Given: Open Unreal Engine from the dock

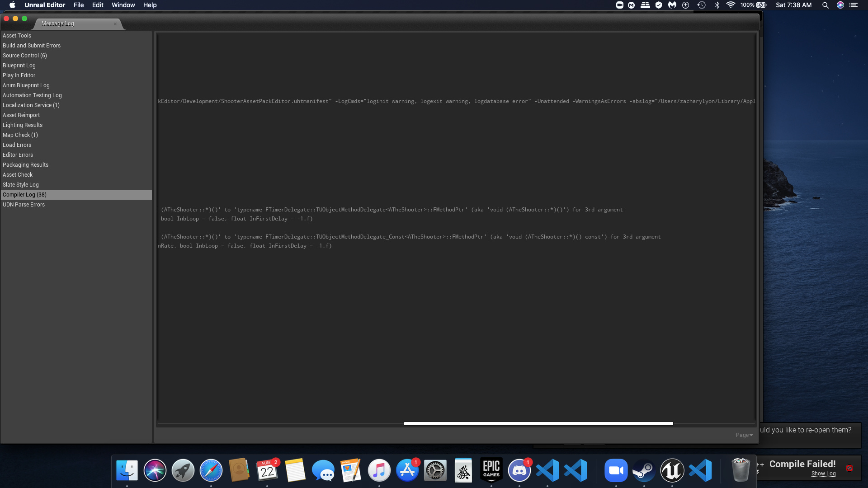Looking at the screenshot, I should 672,471.
